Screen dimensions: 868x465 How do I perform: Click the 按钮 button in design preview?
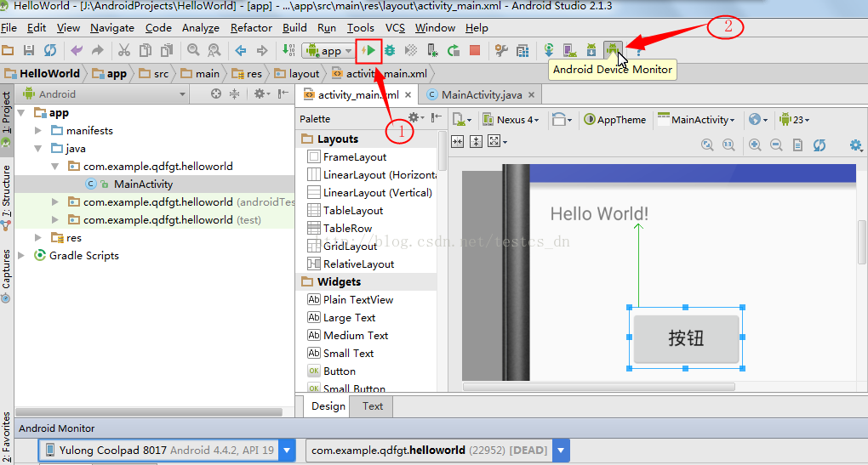coord(686,338)
